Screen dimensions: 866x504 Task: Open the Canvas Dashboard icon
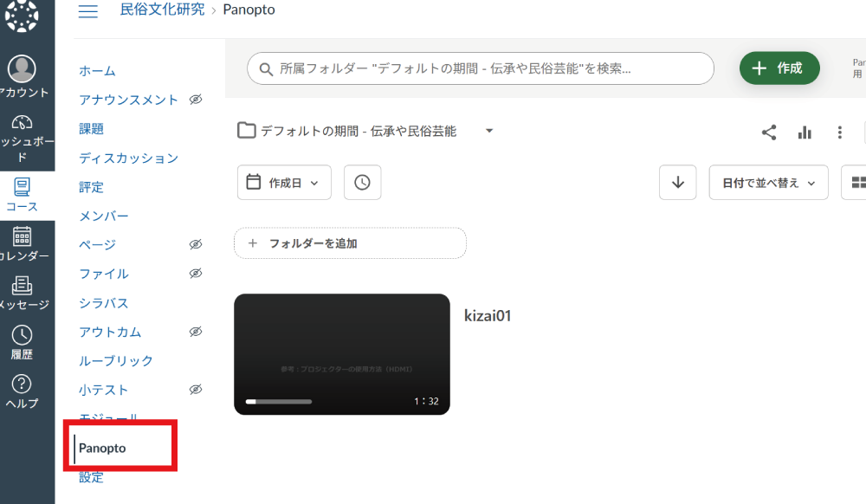tap(23, 124)
